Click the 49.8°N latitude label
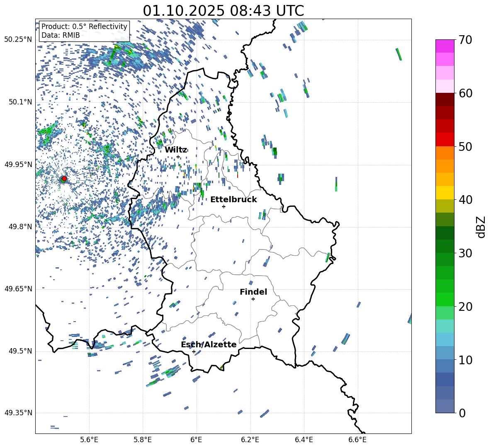This screenshot has height=448, width=491. click(20, 227)
